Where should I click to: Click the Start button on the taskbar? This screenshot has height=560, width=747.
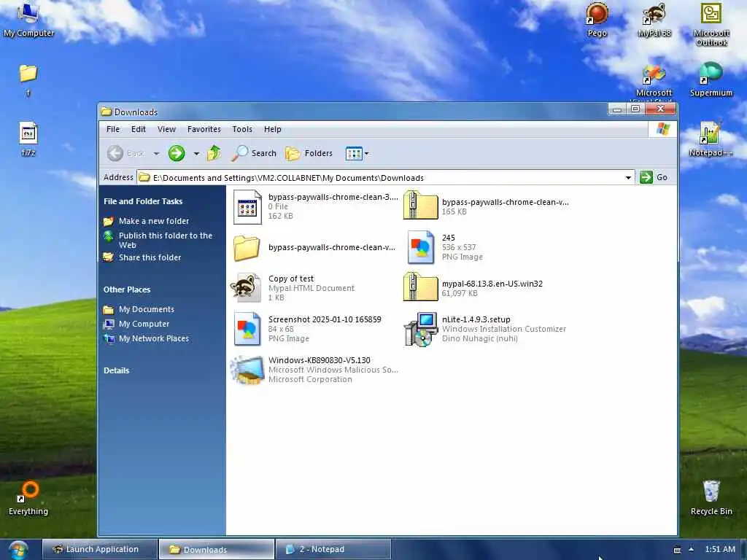(x=18, y=549)
